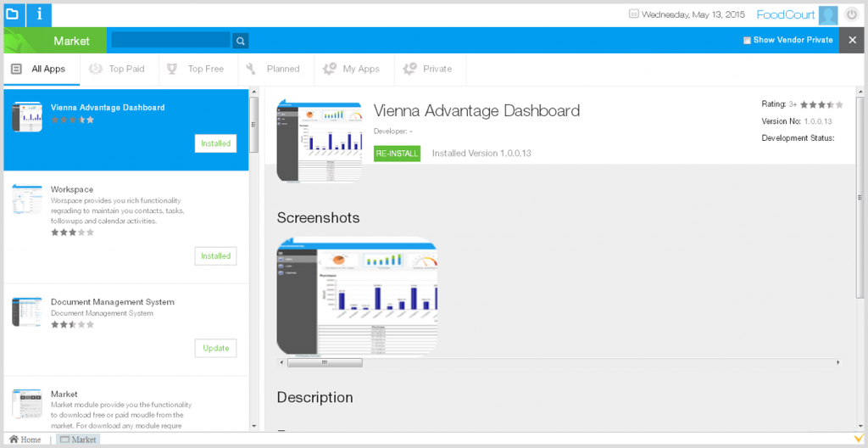Open the folder icon at top left
This screenshot has width=868, height=448.
14,14
